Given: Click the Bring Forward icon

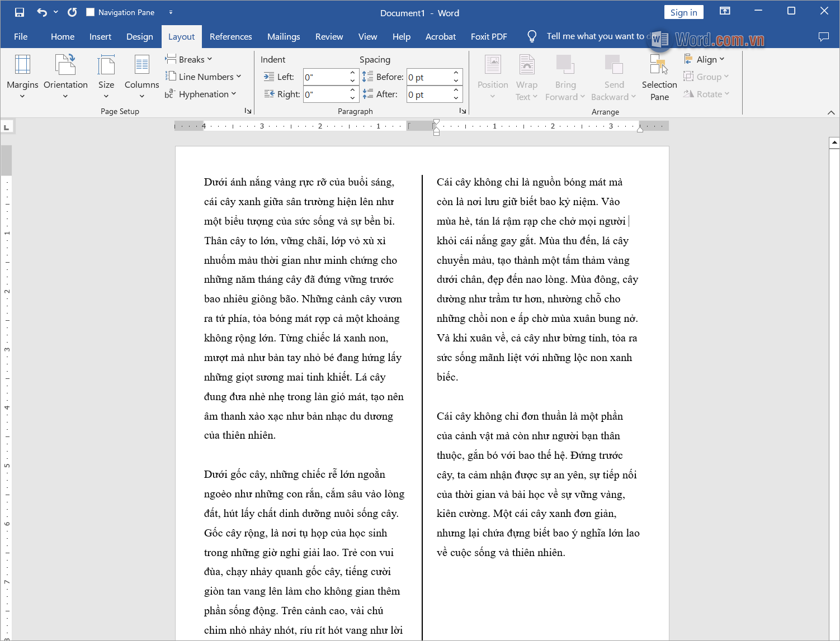Looking at the screenshot, I should click(565, 64).
